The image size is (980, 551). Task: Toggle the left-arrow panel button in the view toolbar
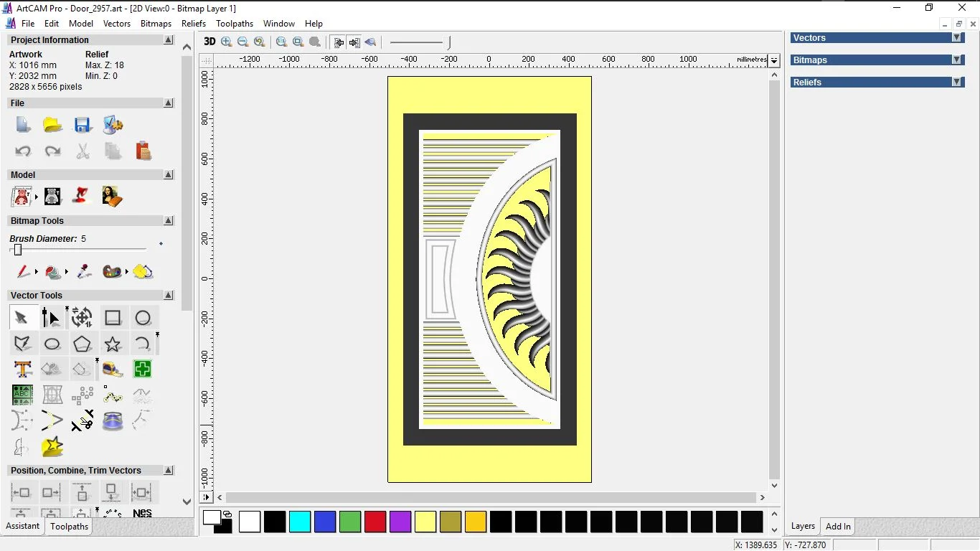click(338, 42)
